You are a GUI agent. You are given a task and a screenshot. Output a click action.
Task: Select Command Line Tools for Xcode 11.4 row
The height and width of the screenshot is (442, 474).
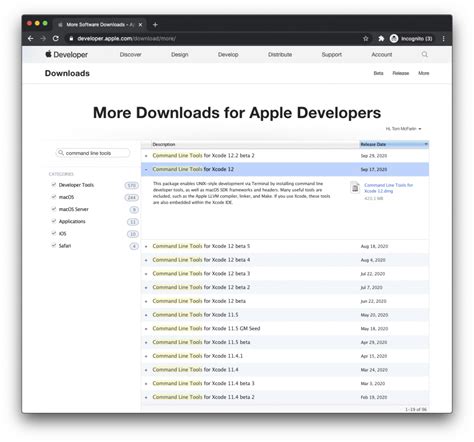[285, 370]
